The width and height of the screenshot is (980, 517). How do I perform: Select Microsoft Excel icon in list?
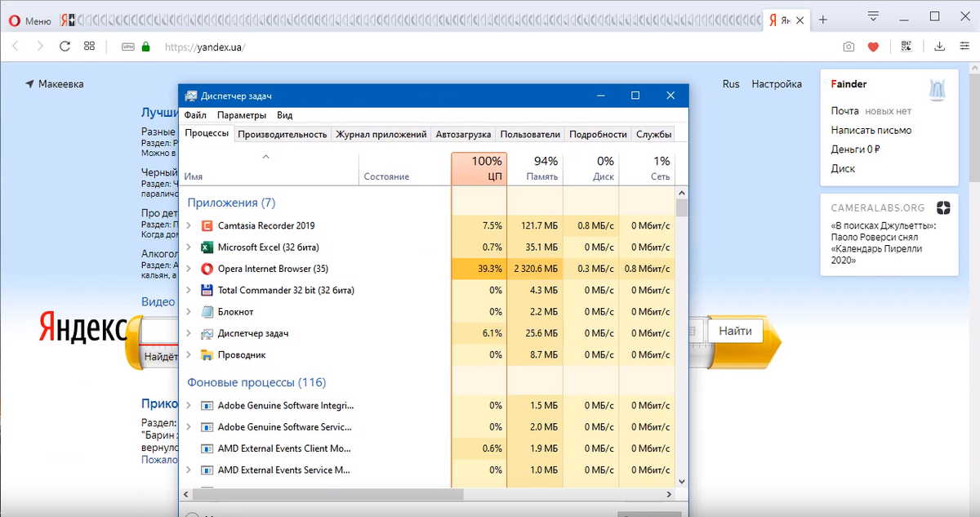[x=207, y=247]
